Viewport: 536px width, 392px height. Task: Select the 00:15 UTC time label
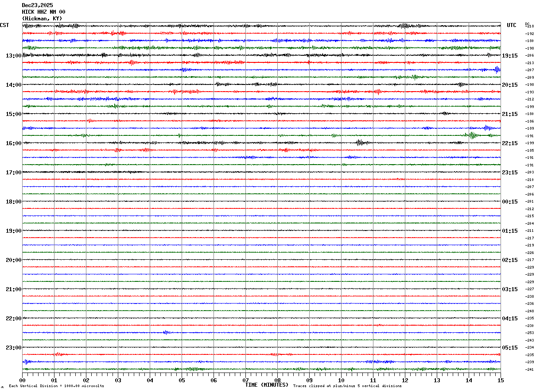click(509, 202)
